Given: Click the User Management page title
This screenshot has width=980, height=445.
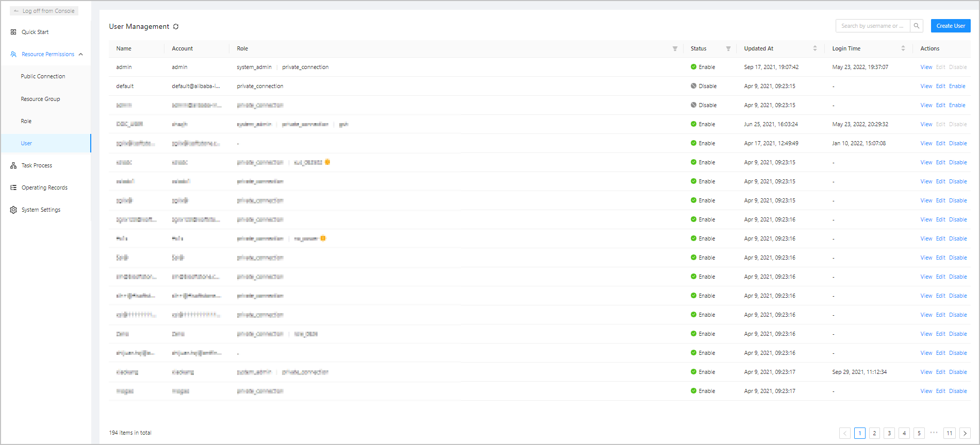Looking at the screenshot, I should [x=139, y=26].
